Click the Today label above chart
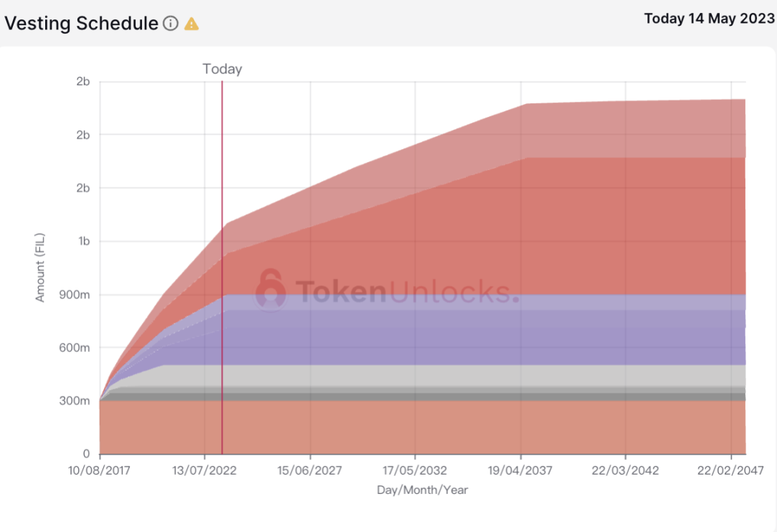777x532 pixels. point(222,69)
